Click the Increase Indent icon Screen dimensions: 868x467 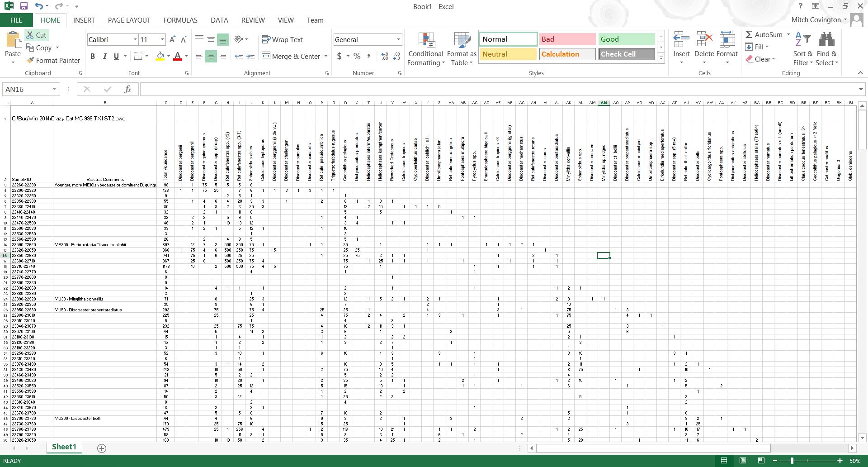(x=250, y=56)
